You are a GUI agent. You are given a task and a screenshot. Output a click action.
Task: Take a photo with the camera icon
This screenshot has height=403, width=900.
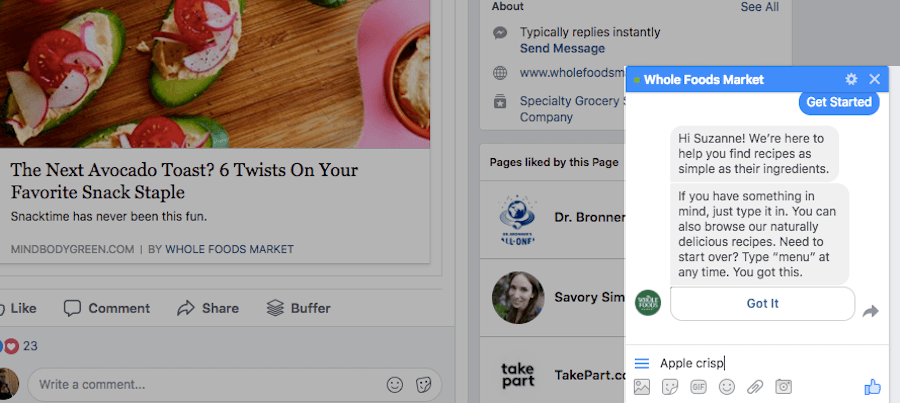click(783, 386)
